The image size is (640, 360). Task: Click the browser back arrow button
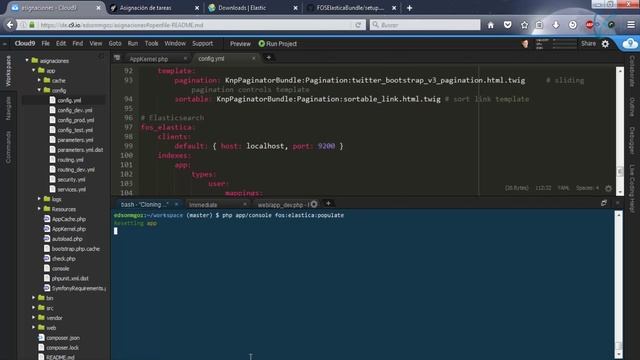[x=10, y=25]
